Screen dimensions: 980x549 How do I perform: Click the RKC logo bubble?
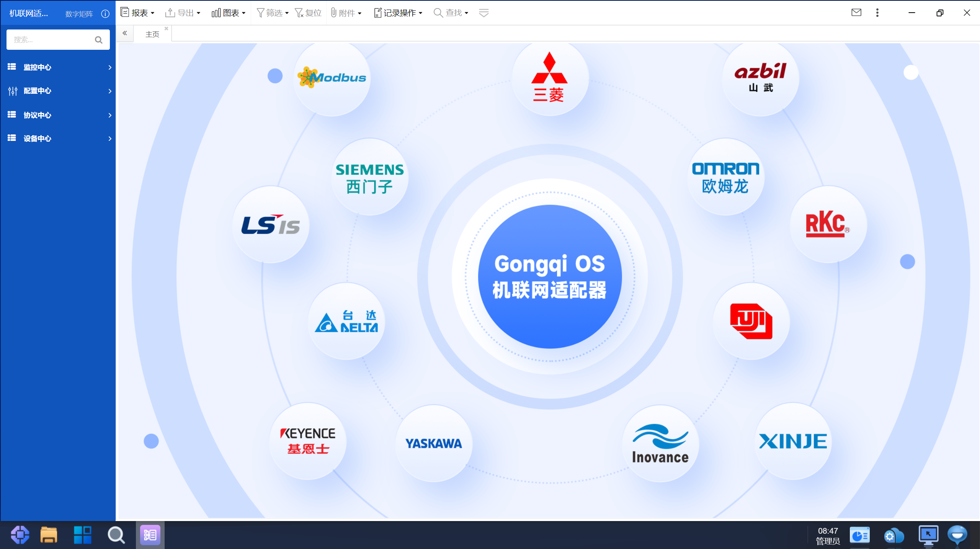(828, 224)
